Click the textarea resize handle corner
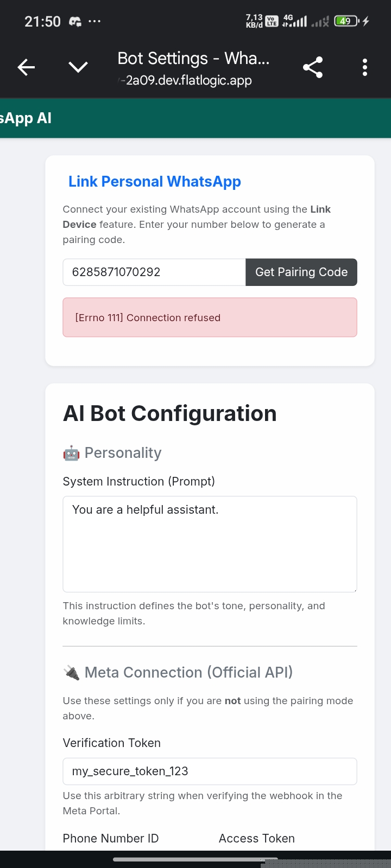The height and width of the screenshot is (868, 391). [x=355, y=590]
